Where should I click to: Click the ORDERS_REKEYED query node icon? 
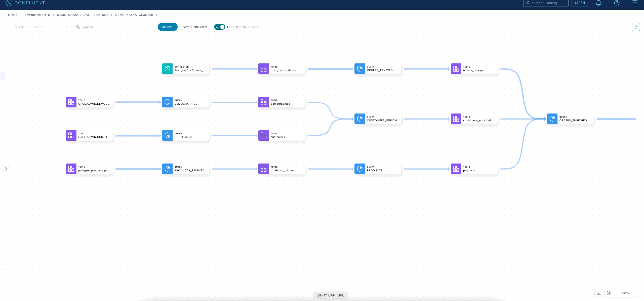[360, 69]
